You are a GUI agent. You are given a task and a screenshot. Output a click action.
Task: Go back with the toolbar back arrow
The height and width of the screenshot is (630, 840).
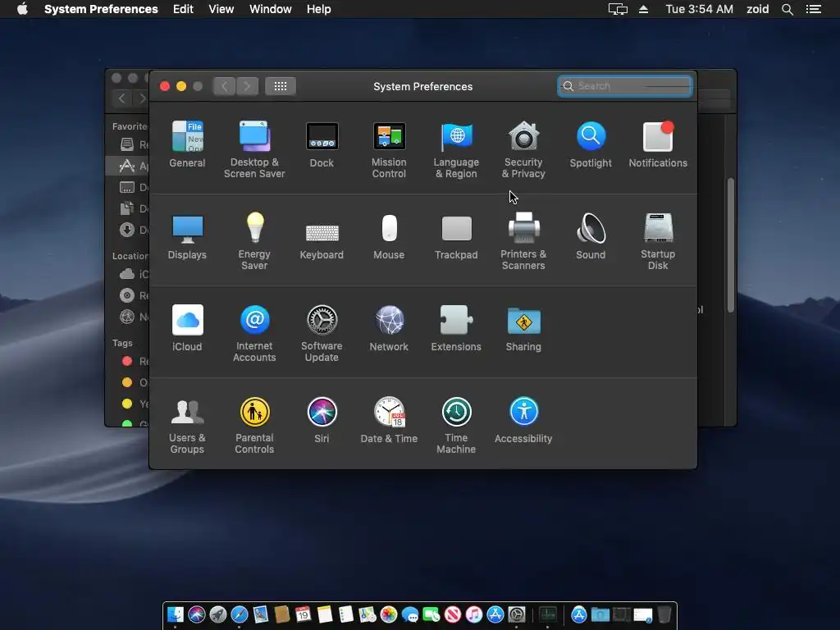[x=225, y=86]
